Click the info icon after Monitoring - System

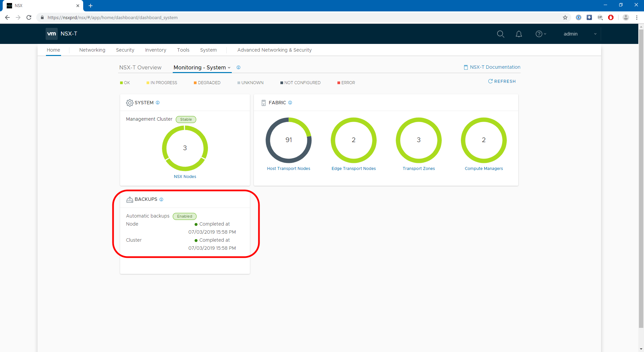238,67
